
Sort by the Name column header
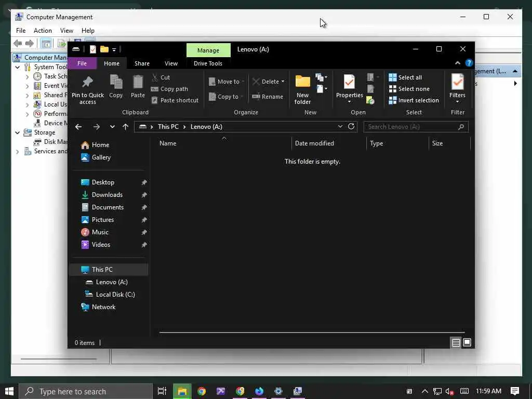click(224, 143)
